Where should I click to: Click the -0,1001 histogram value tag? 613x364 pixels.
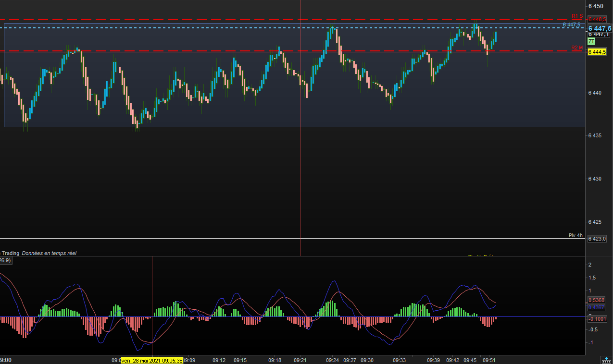click(x=597, y=319)
